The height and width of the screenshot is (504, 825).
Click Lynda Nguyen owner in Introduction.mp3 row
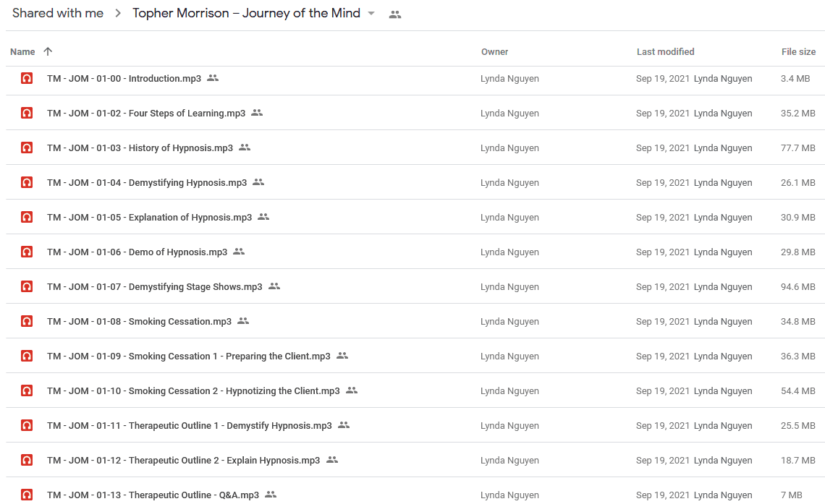pos(509,78)
